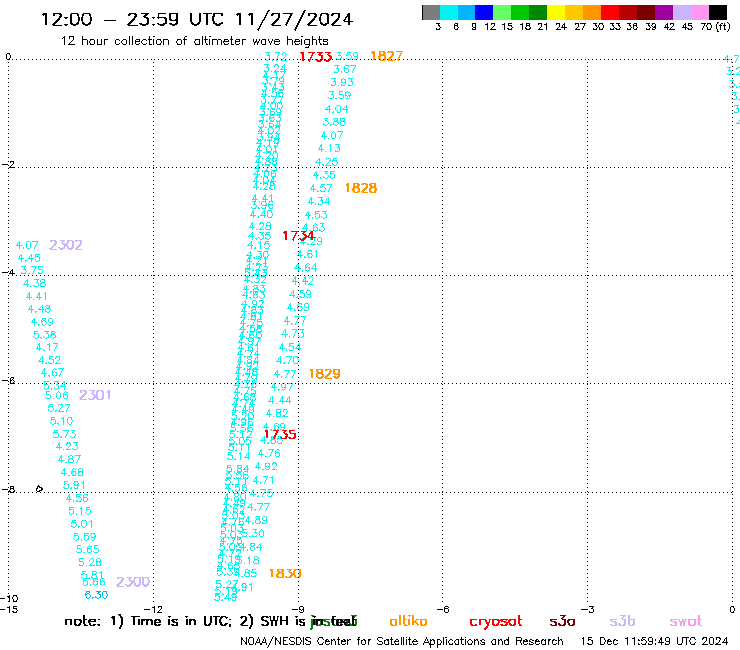This screenshot has height=650, width=740.
Task: Click the 4.45 wave height below 2302
Action: 29,258
